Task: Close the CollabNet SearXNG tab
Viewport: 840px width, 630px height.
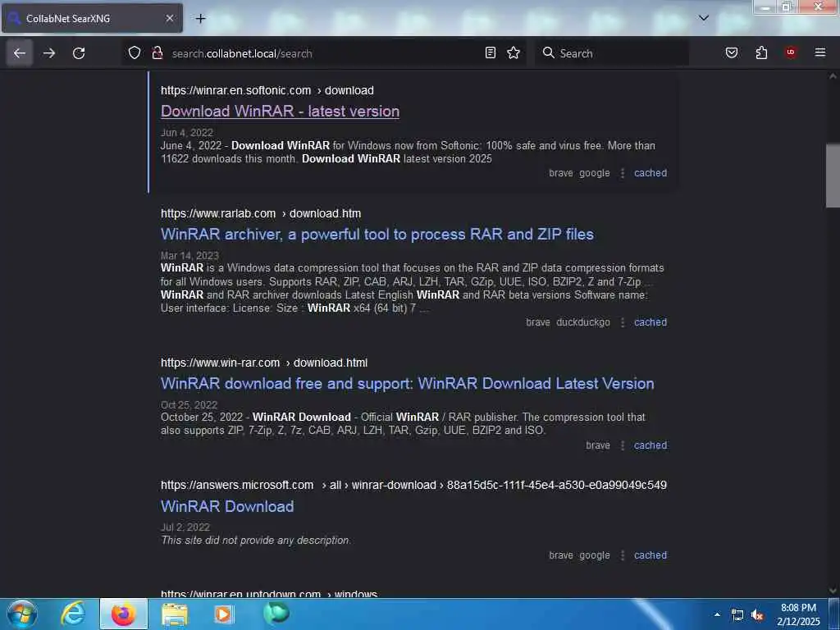Action: click(169, 18)
